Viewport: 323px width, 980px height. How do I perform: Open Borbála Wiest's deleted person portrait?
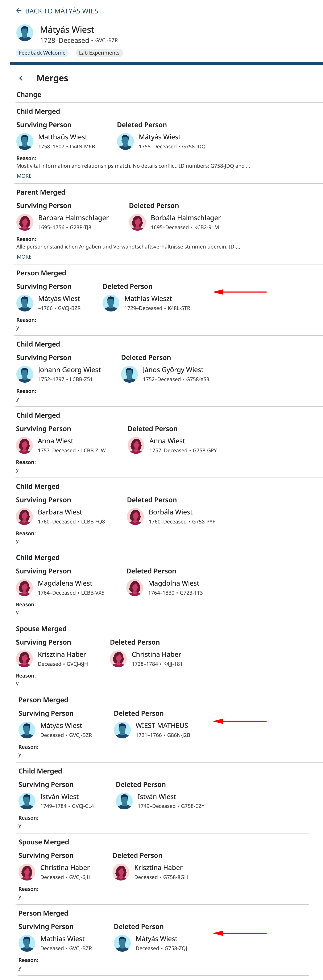tap(135, 516)
